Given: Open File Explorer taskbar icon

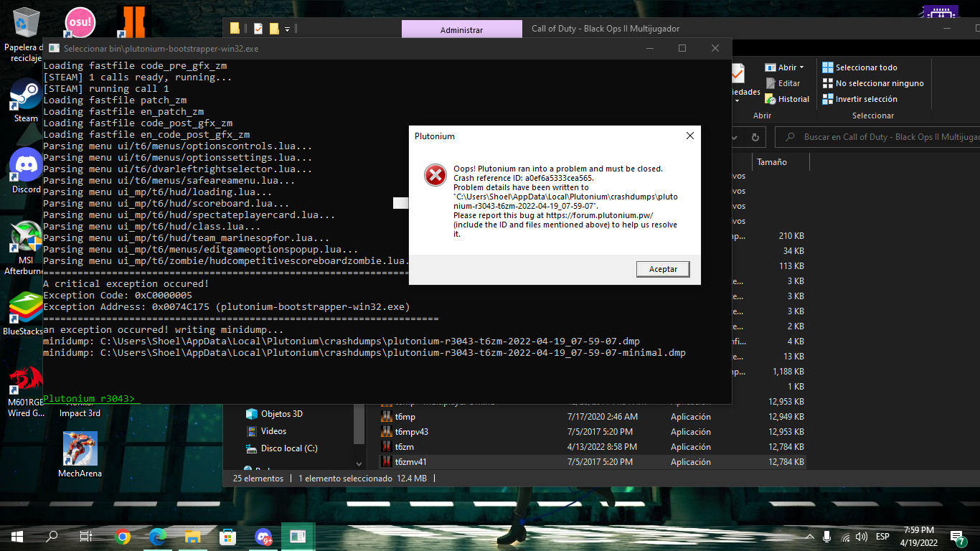Looking at the screenshot, I should pos(192,536).
